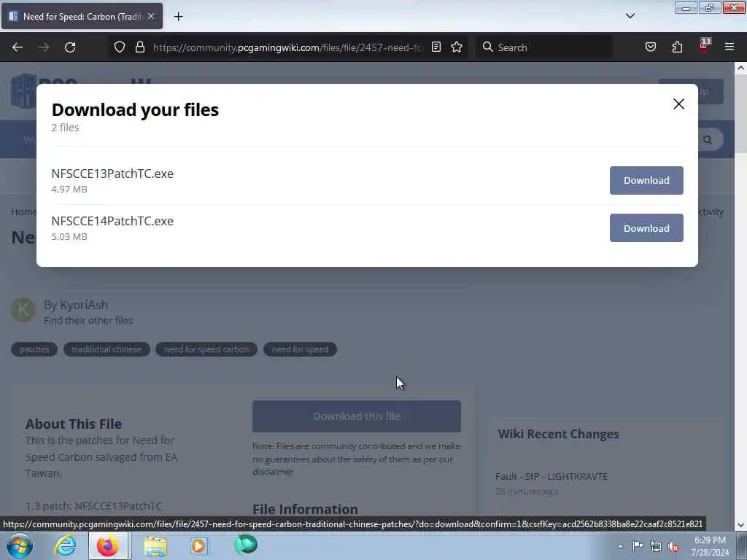Bookmark this page with star
The height and width of the screenshot is (560, 747).
click(457, 47)
